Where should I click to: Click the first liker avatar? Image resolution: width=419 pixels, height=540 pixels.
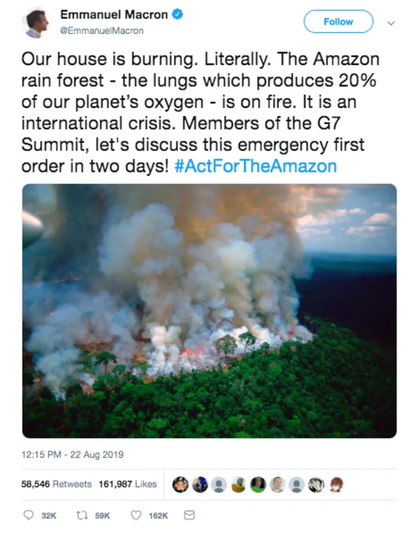click(x=180, y=485)
